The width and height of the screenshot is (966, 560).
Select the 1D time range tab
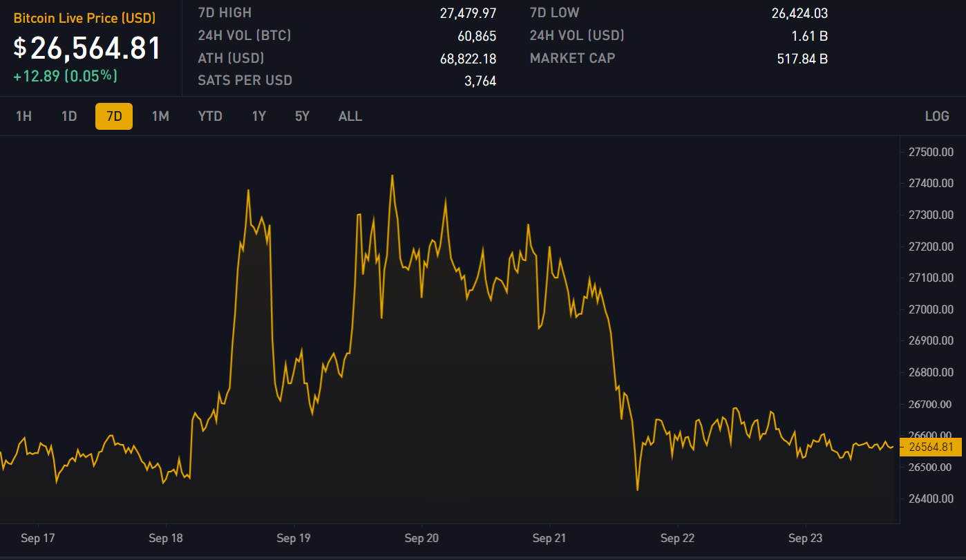coord(69,116)
